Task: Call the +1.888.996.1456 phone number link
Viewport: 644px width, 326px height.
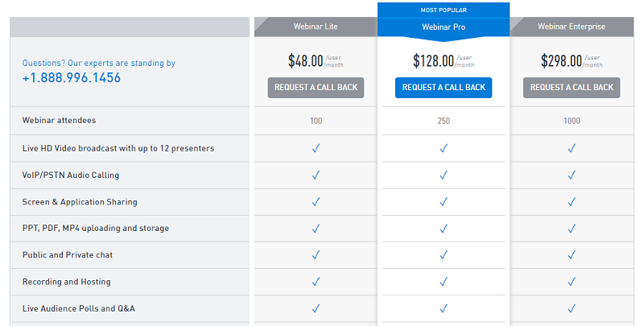Action: pyautogui.click(x=72, y=77)
